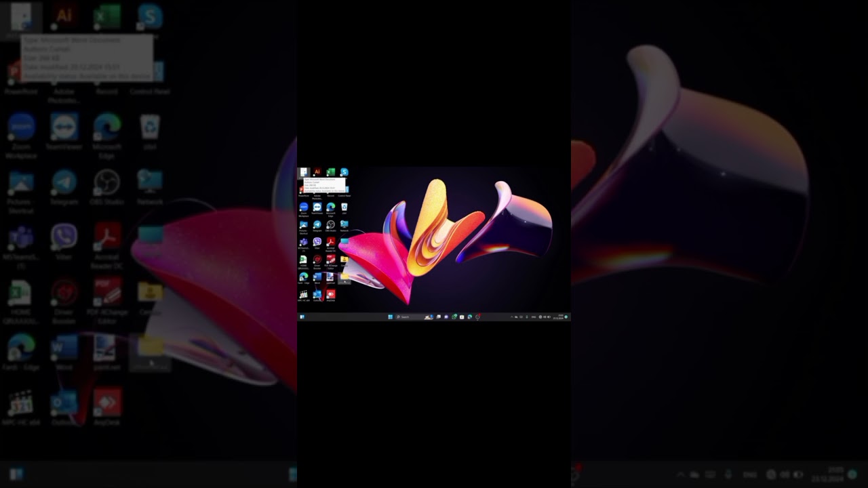Screen dimensions: 868x488
Task: Open OBS Studio from the taskbar
Action: click(x=477, y=317)
